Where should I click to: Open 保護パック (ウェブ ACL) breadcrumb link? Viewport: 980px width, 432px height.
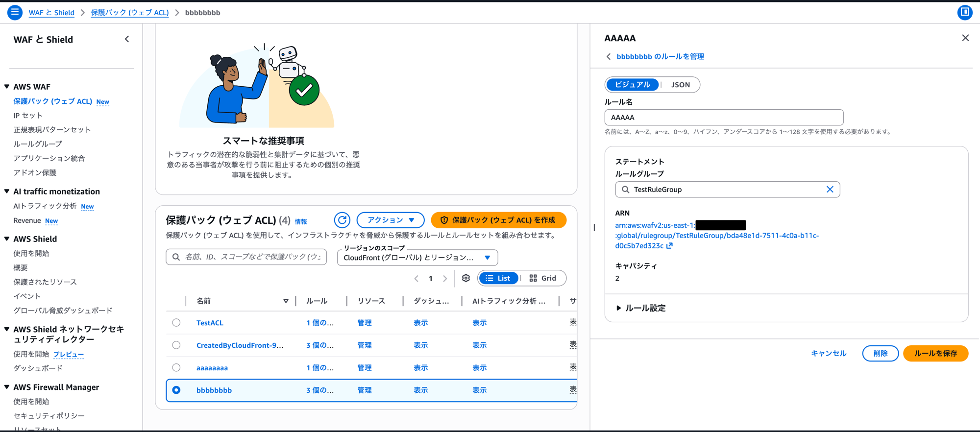[x=130, y=13]
